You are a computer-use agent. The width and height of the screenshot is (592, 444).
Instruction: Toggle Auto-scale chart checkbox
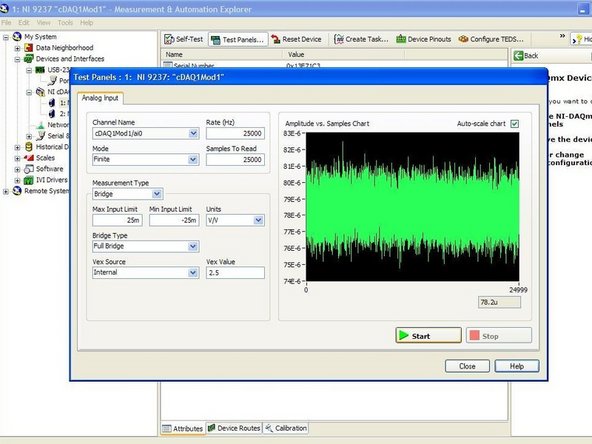tap(514, 123)
